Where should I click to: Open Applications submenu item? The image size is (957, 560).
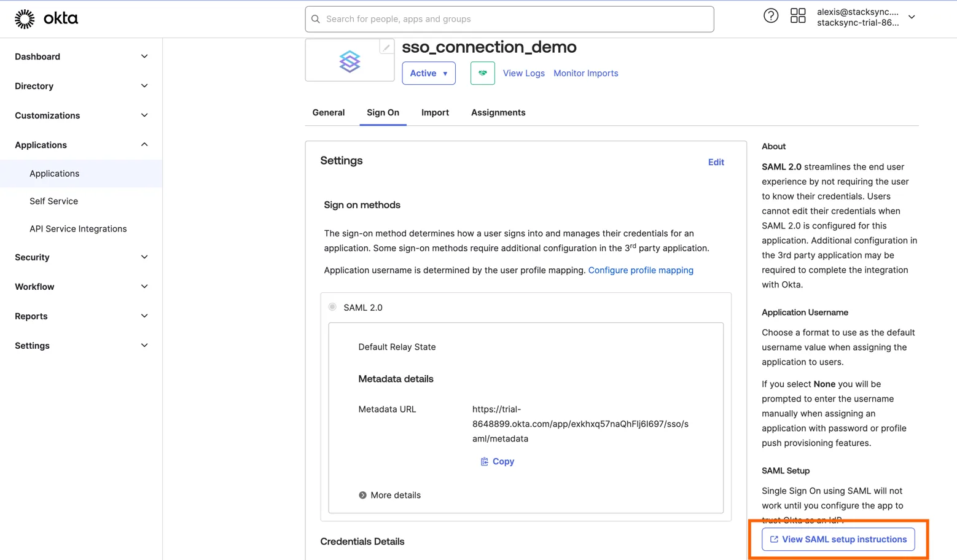coord(81,174)
